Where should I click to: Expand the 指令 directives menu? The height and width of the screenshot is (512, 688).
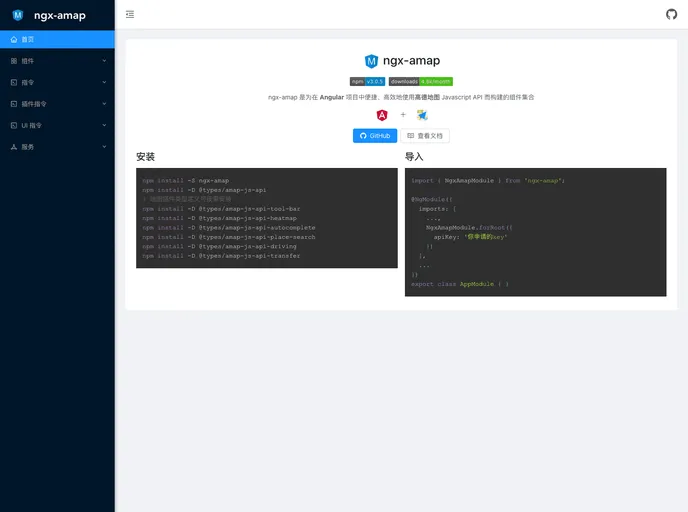pos(57,82)
